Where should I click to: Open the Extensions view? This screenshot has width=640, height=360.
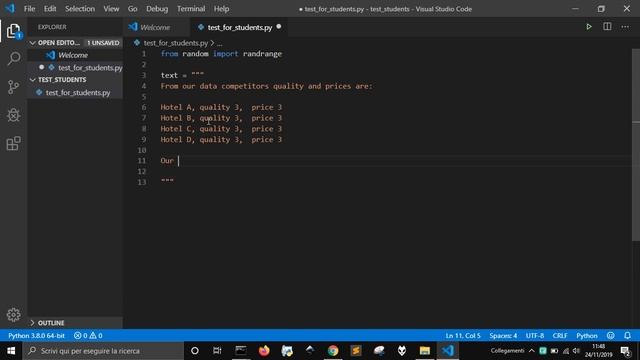pyautogui.click(x=13, y=143)
